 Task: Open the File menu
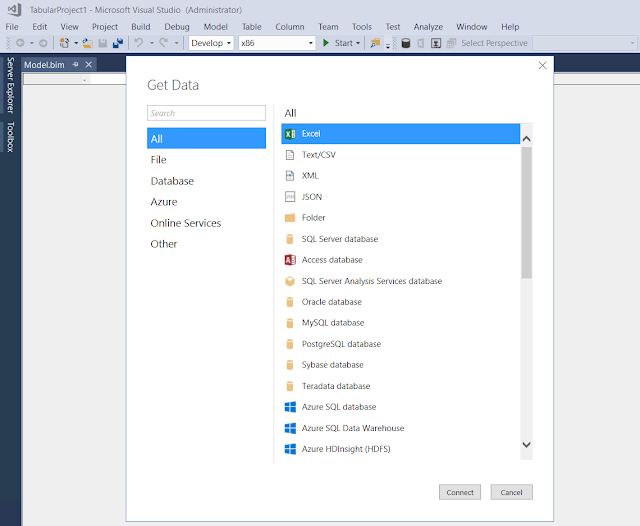click(x=12, y=27)
